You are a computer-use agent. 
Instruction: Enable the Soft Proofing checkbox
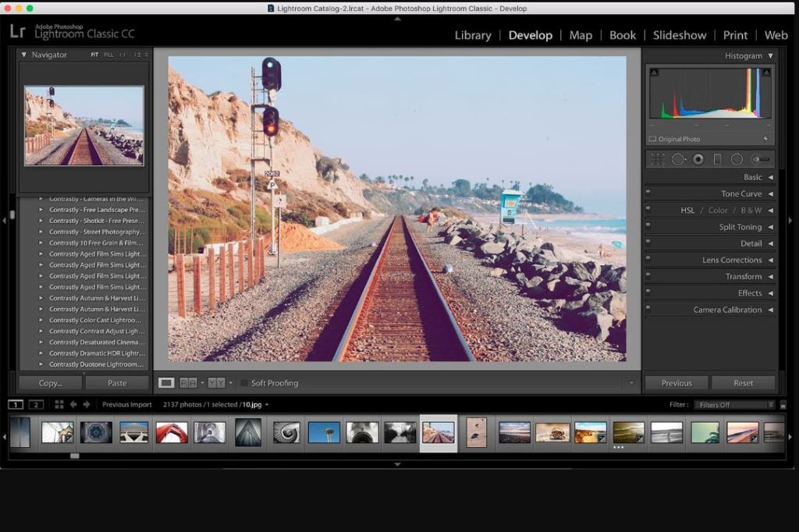[244, 383]
